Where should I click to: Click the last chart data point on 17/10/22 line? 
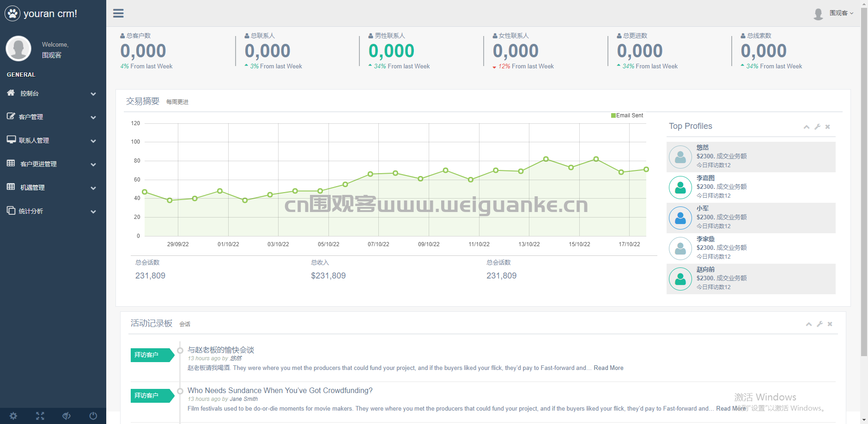[646, 170]
